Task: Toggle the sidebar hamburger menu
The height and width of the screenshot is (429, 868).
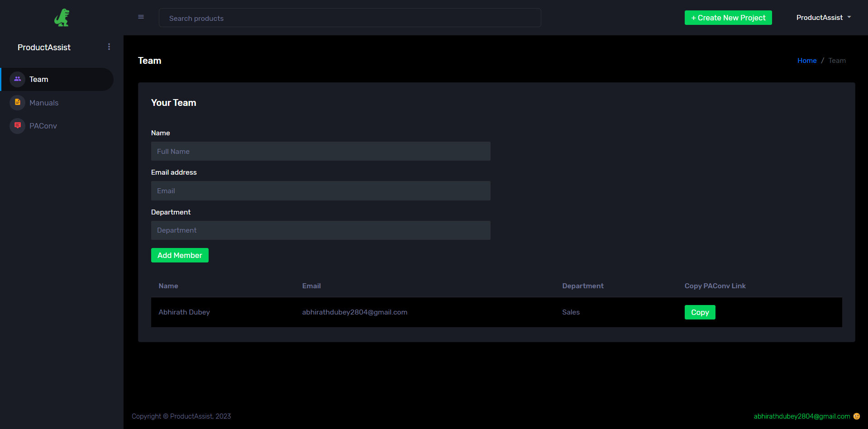Action: [x=141, y=17]
